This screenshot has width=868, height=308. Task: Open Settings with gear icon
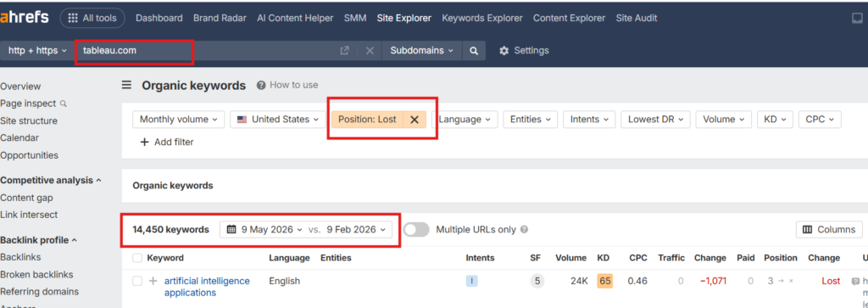pos(524,50)
